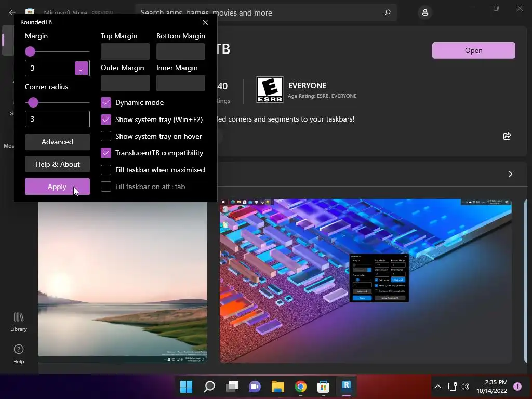This screenshot has height=399, width=532.
Task: Click the Top Margin field
Action: tap(125, 51)
